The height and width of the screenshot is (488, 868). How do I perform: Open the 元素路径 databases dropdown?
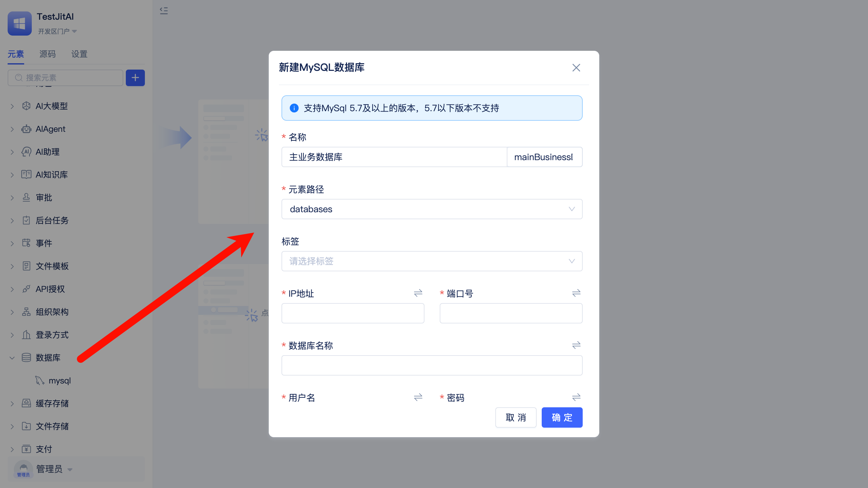point(432,209)
